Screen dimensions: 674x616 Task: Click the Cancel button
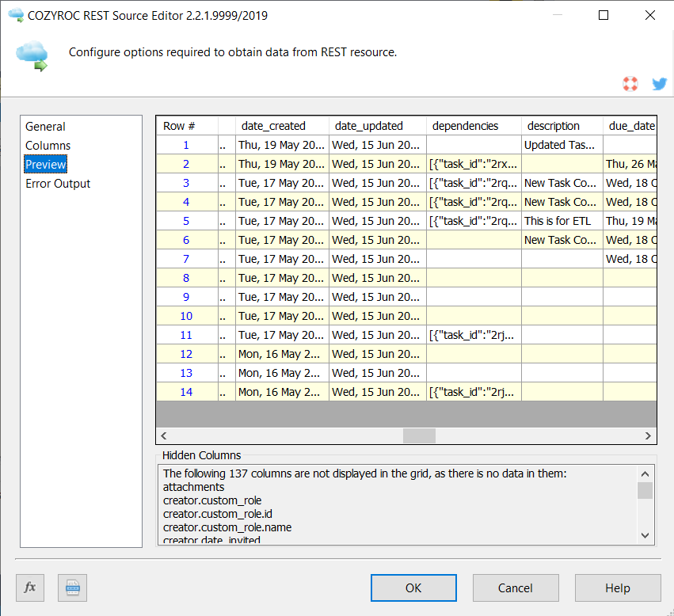516,587
